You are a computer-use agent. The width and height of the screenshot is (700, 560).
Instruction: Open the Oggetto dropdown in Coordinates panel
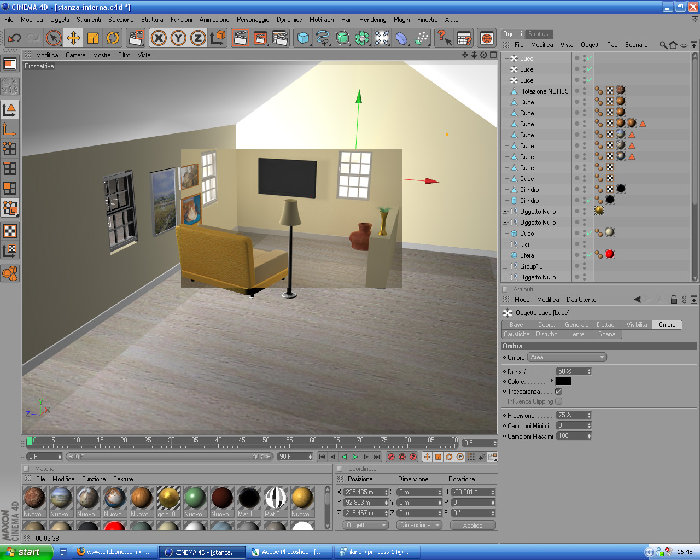pos(365,525)
